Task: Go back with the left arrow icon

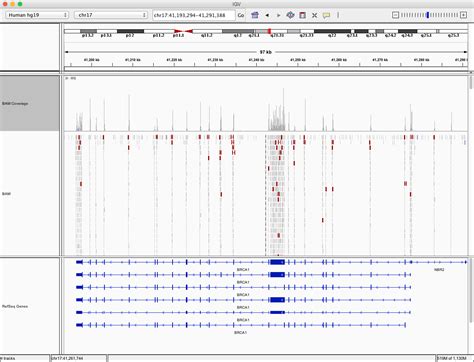Action: [267, 15]
